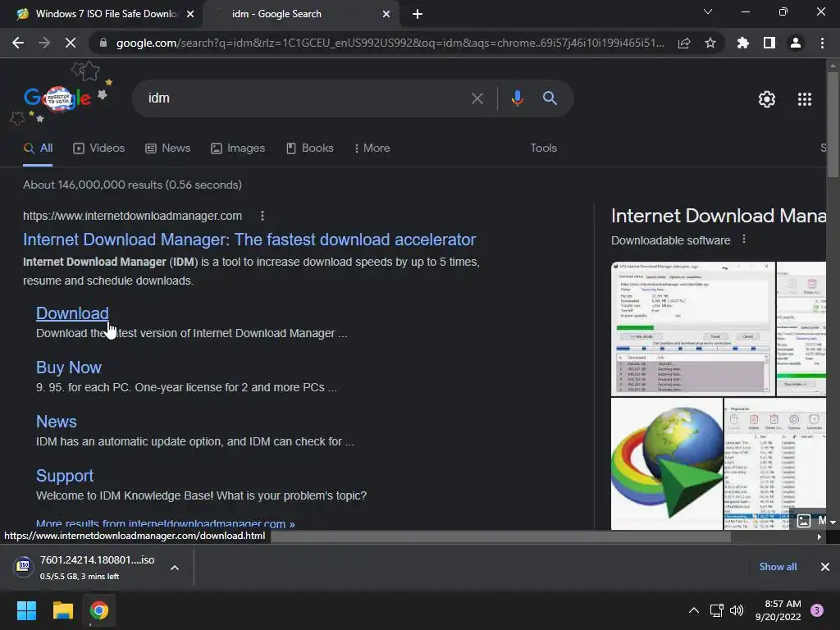Switch to News results
The image size is (840, 630).
pos(167,148)
